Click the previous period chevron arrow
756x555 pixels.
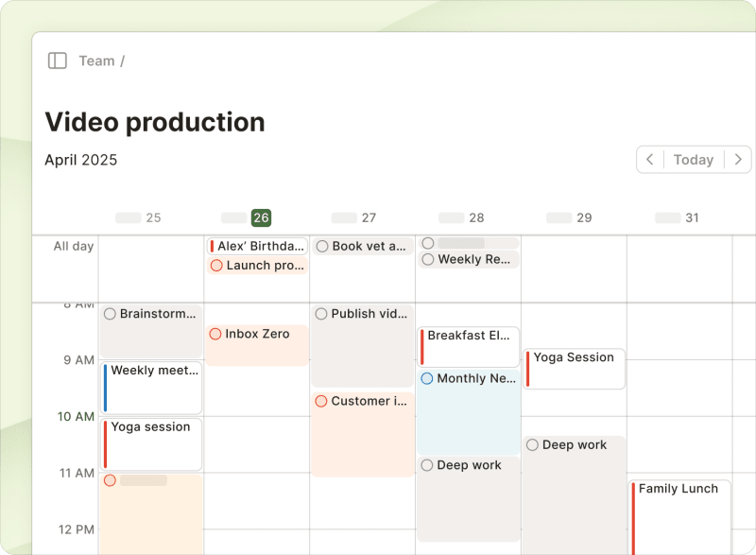coord(650,159)
